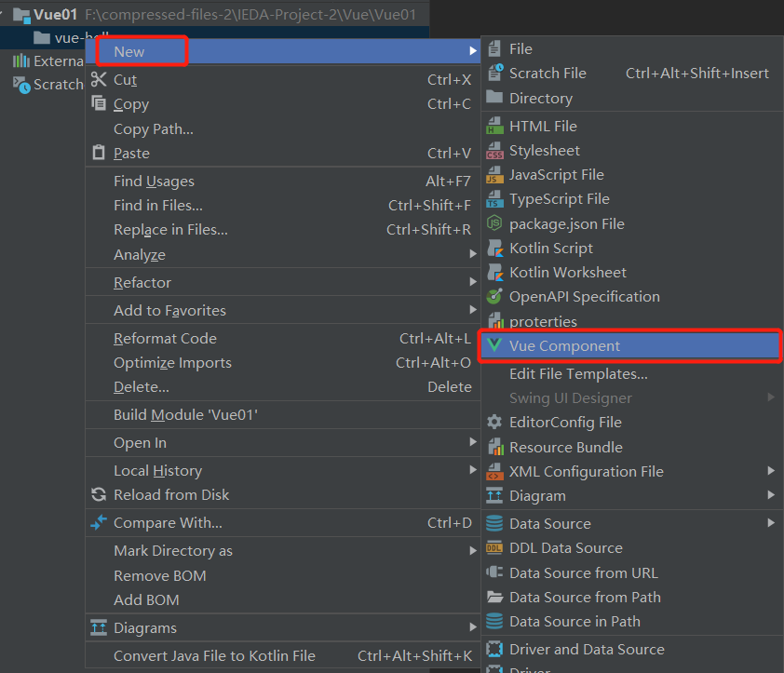784x673 pixels.
Task: Choose Convert Java File to Kotlin File
Action: 283,655
